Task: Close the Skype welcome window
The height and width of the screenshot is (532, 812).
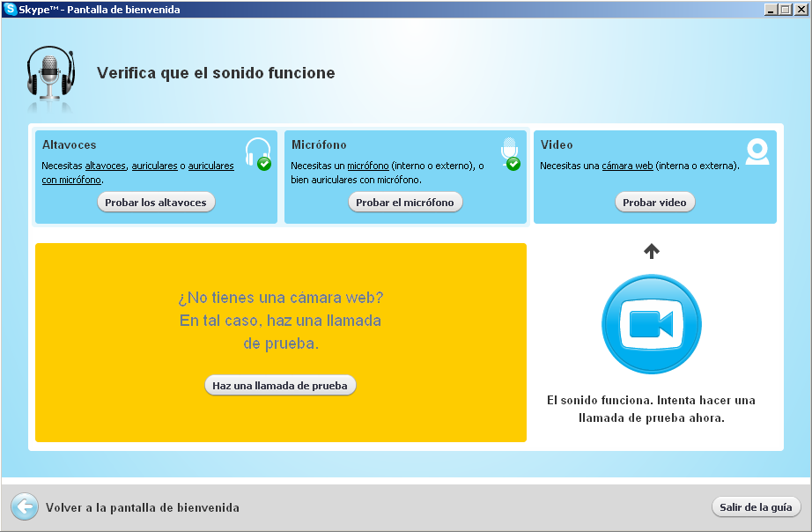Action: click(x=801, y=10)
